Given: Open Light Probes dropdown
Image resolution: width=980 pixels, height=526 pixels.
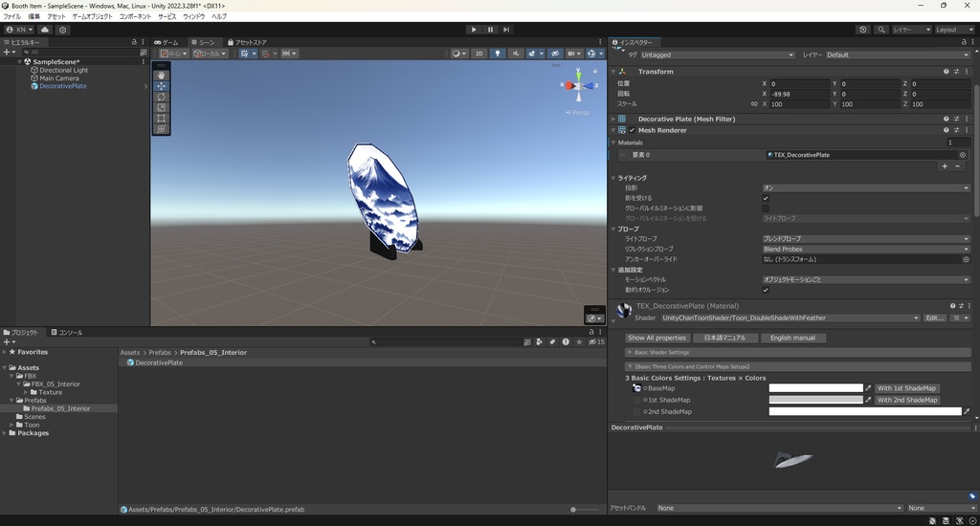Looking at the screenshot, I should coord(865,239).
